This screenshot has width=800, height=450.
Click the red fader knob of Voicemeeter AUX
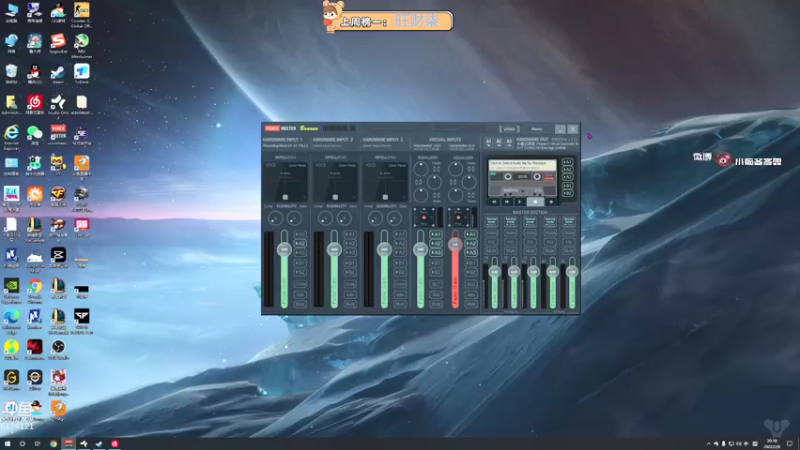pyautogui.click(x=455, y=245)
